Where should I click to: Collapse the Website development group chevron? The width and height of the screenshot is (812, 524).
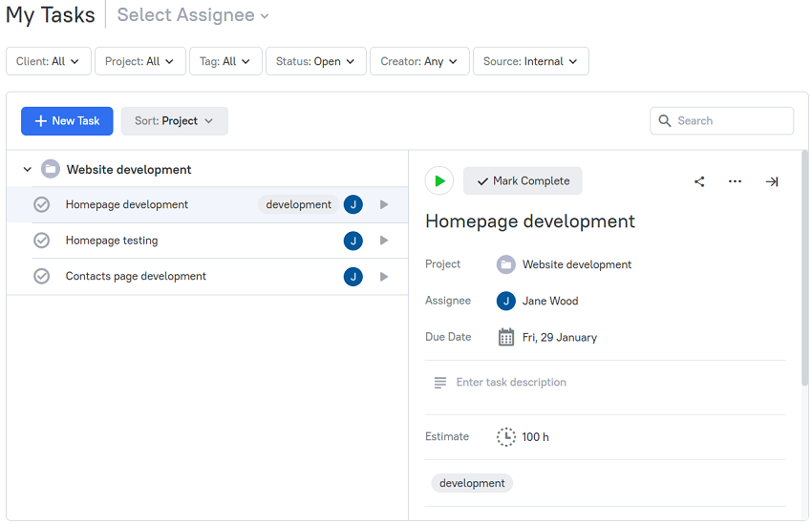coord(28,169)
